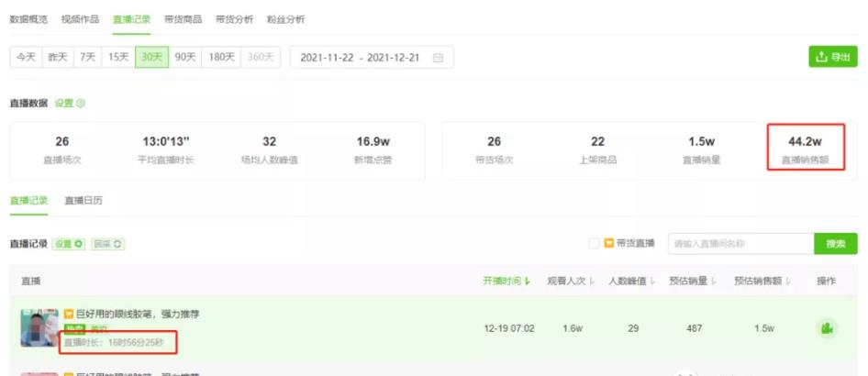Screen dimensions: 868x376
Task: Click the shopping cart icon before live title
Action: tap(68, 315)
